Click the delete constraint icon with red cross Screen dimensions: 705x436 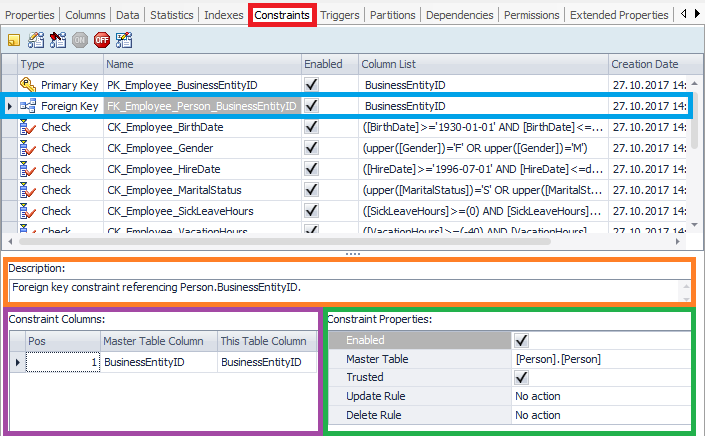click(58, 41)
